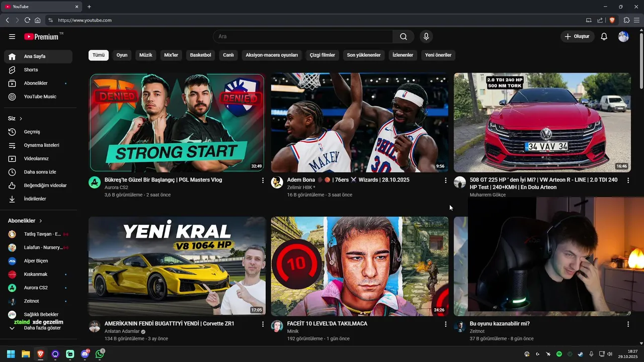Click the search magnifier button
The height and width of the screenshot is (362, 644).
tap(404, 36)
